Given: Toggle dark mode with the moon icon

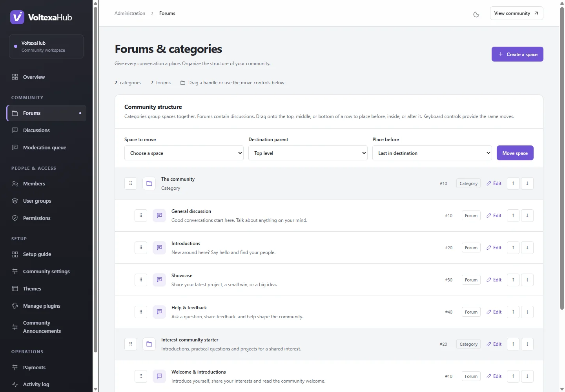Looking at the screenshot, I should click(x=476, y=15).
